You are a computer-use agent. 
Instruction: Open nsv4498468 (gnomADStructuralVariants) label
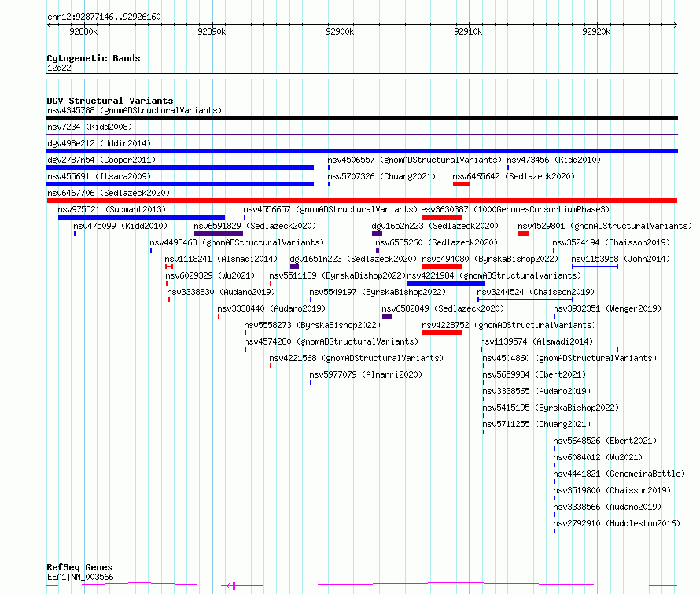coord(237,242)
